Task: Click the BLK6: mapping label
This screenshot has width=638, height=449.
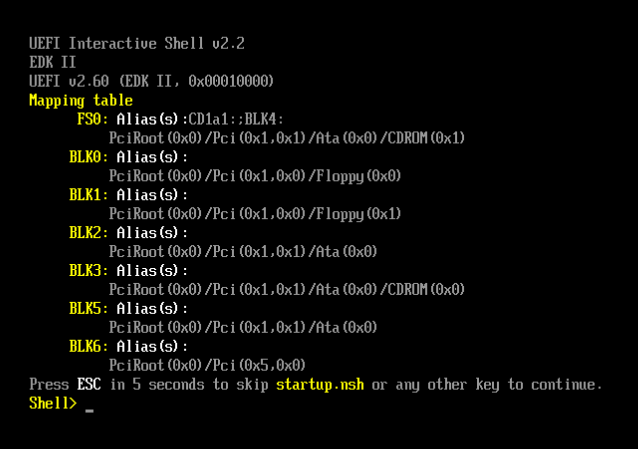Action: pyautogui.click(x=89, y=346)
